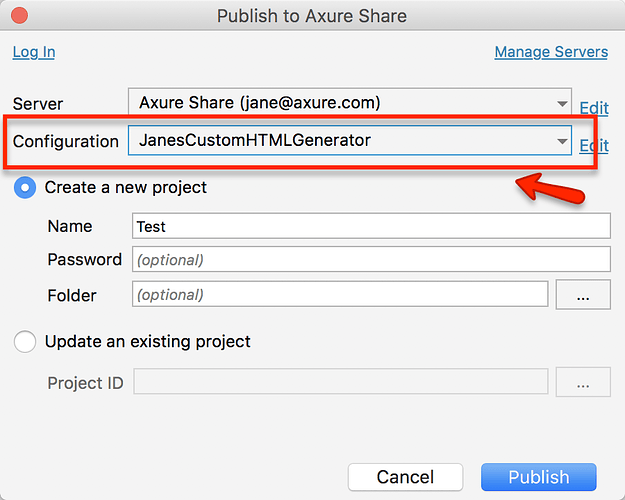Click the grayed-out zoom window button

61,16
